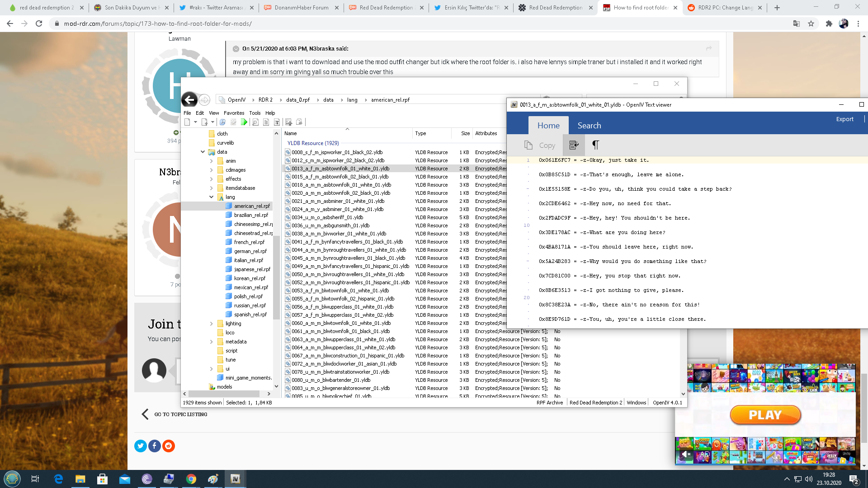
Task: Click the text document icon in OpenIV toolbar
Action: pos(266,122)
